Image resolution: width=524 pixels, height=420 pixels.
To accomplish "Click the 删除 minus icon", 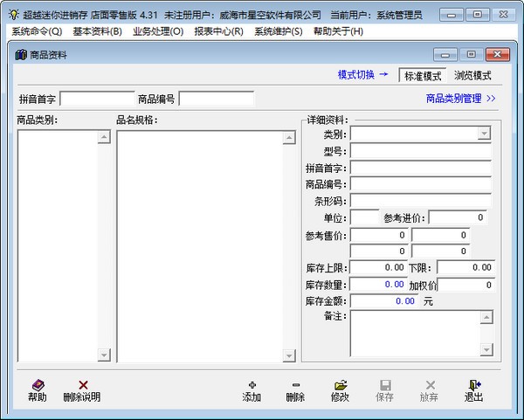I will (295, 384).
